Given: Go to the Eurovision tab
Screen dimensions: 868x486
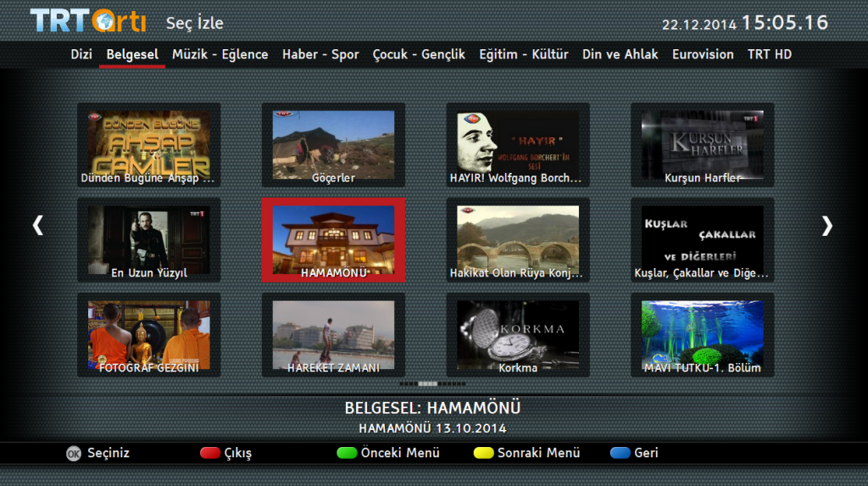Looking at the screenshot, I should coord(703,54).
